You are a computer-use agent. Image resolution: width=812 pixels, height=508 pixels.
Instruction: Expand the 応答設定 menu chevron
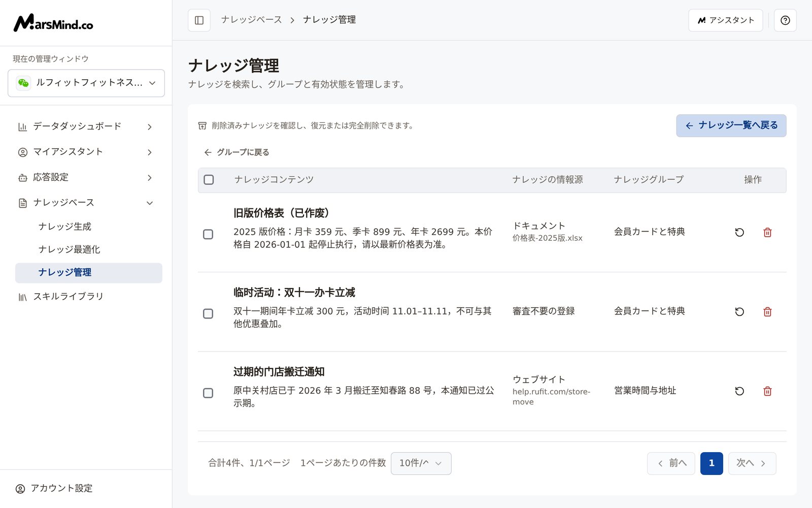coord(150,177)
